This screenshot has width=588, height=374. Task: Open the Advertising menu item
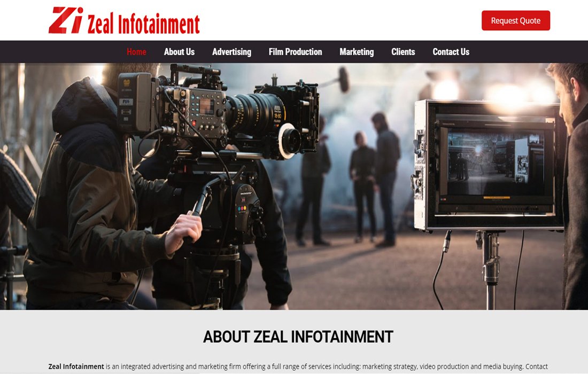coord(232,52)
